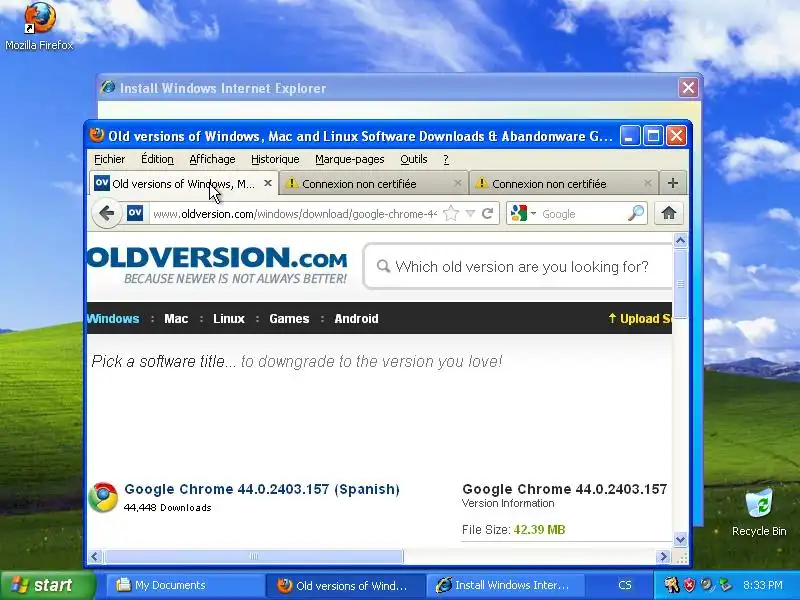
Task: Click the oldversion.com URL field
Action: click(294, 214)
